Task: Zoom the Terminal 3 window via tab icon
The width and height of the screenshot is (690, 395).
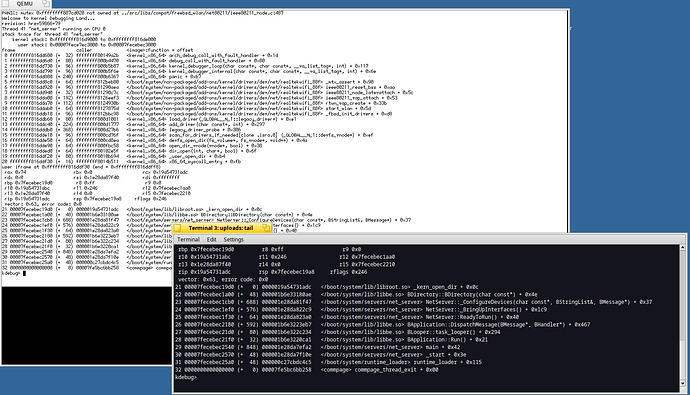Action: [266, 228]
